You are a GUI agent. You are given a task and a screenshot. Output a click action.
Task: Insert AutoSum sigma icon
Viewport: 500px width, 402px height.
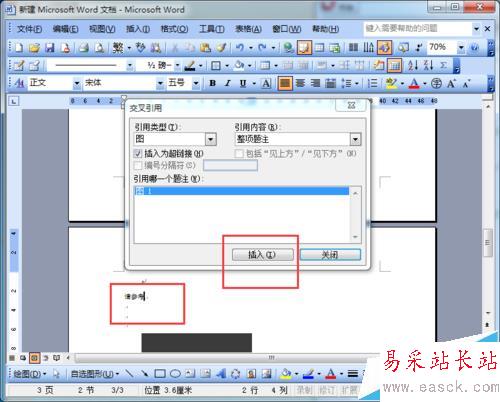click(443, 65)
